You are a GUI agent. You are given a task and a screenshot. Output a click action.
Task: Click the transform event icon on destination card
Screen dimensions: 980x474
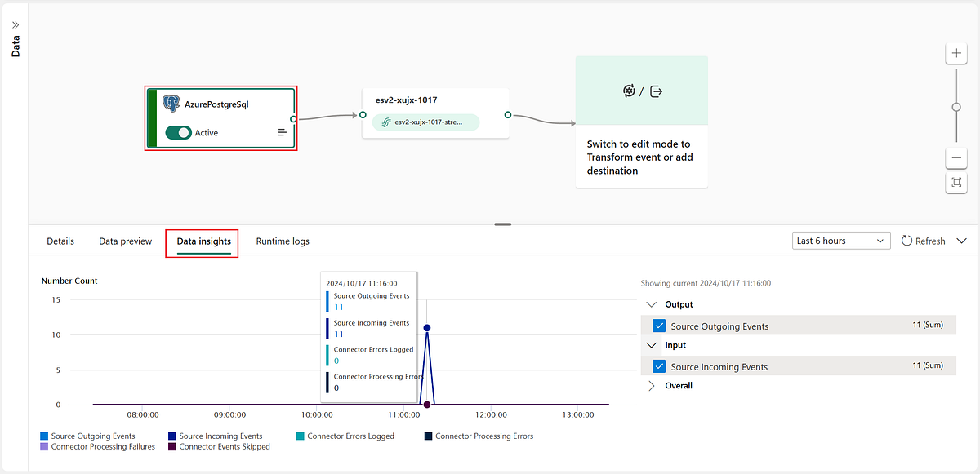point(629,91)
